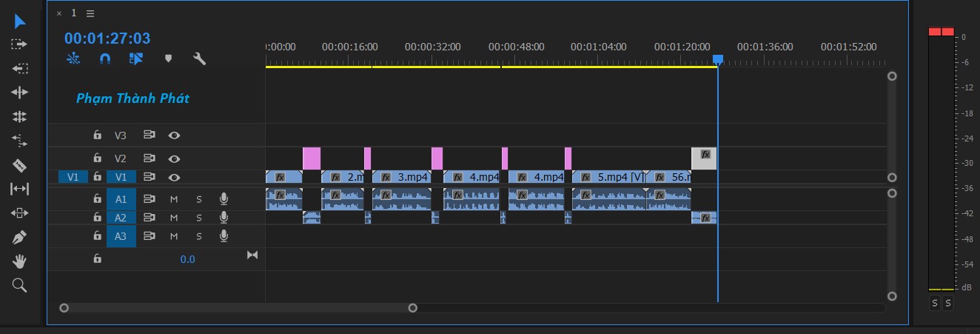Open Timeline Display Settings wrench
980x334 pixels.
(199, 59)
